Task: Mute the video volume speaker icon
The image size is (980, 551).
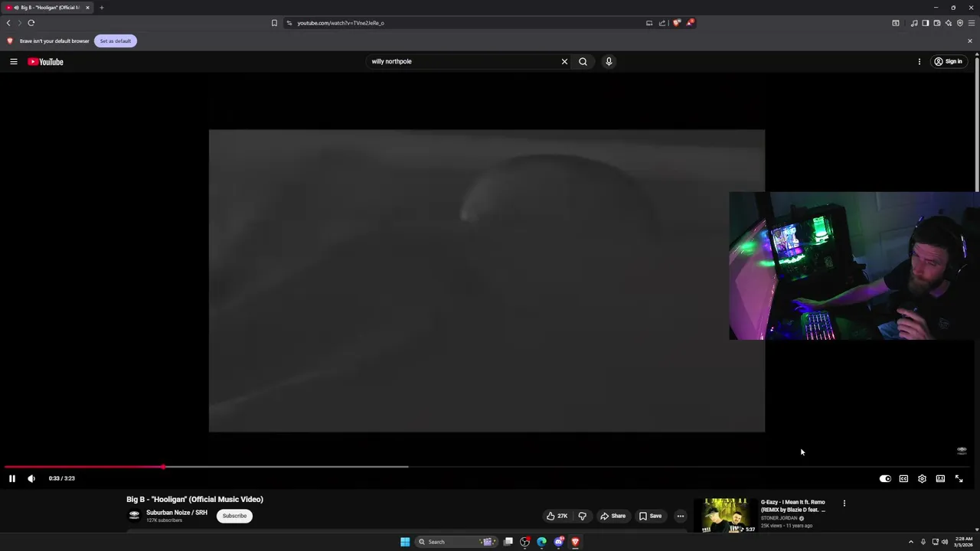Action: pos(31,478)
